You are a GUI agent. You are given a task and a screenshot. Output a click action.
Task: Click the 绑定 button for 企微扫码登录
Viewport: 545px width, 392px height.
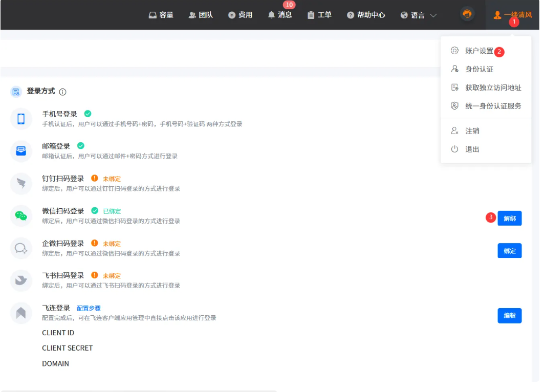tap(509, 251)
